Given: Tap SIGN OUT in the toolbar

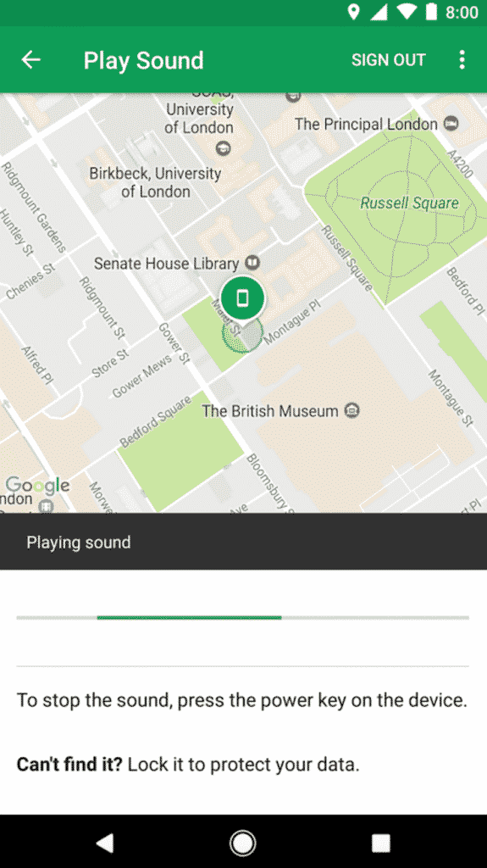Looking at the screenshot, I should pyautogui.click(x=389, y=60).
